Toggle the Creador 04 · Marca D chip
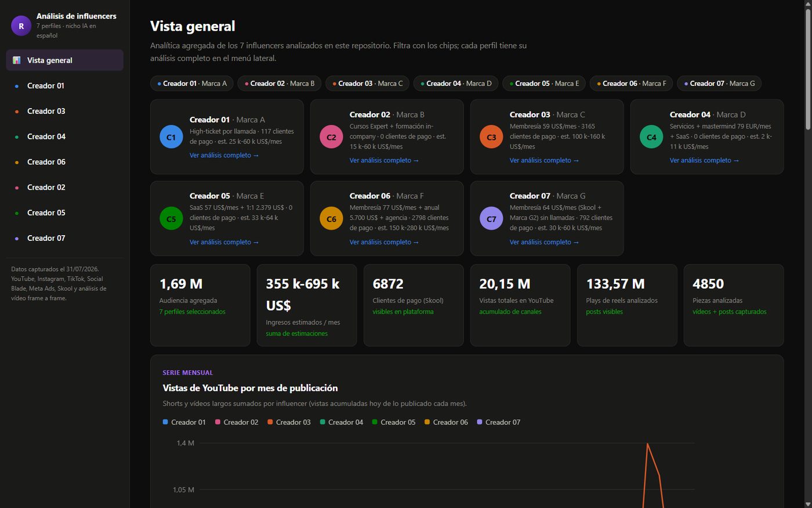 click(x=456, y=84)
